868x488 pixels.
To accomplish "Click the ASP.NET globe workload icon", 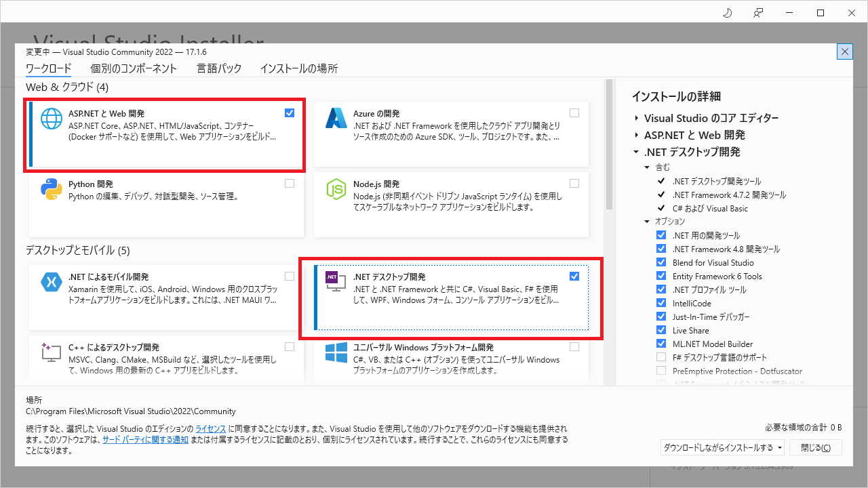I will tap(51, 118).
